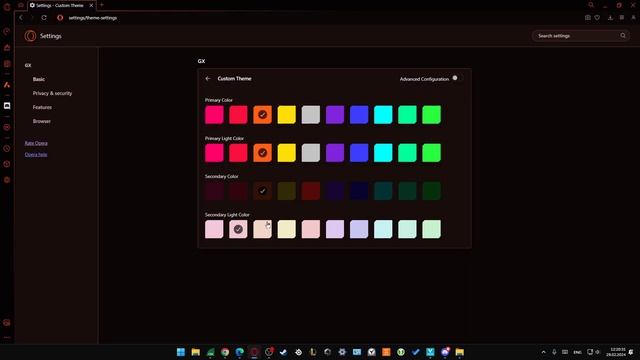Follow the Rate Opera link

(36, 143)
